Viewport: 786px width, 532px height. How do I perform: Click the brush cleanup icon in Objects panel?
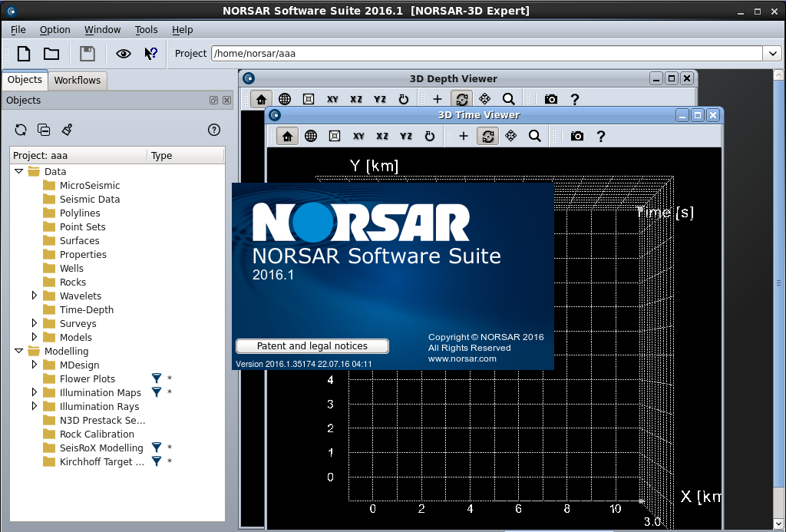(68, 130)
